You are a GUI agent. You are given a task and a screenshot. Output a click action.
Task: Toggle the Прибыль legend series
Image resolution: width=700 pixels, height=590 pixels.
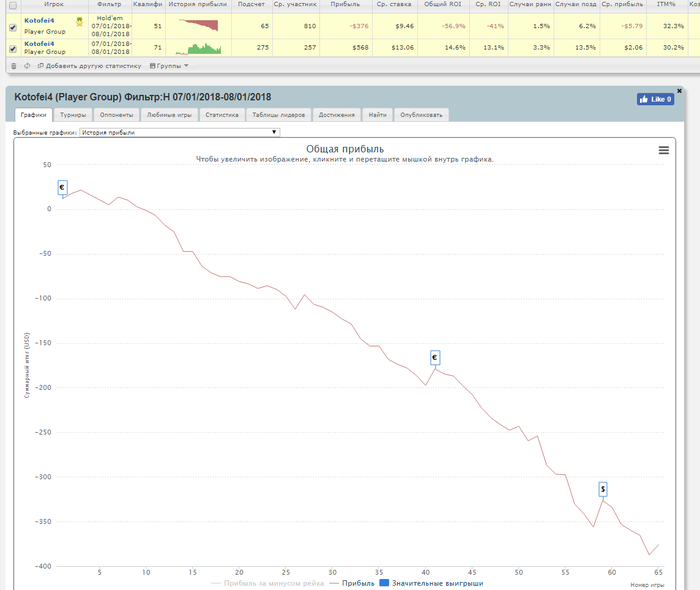[x=352, y=583]
